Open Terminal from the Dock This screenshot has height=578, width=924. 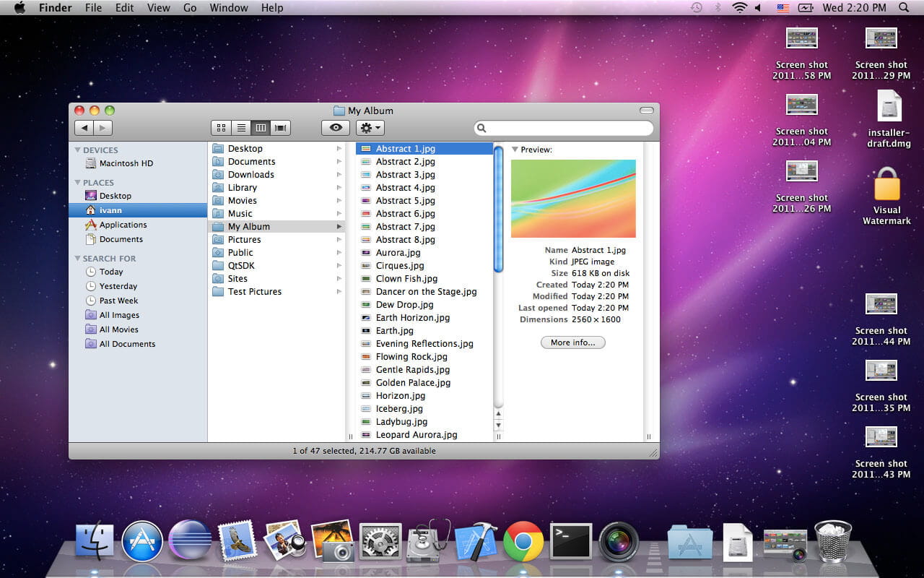click(571, 541)
